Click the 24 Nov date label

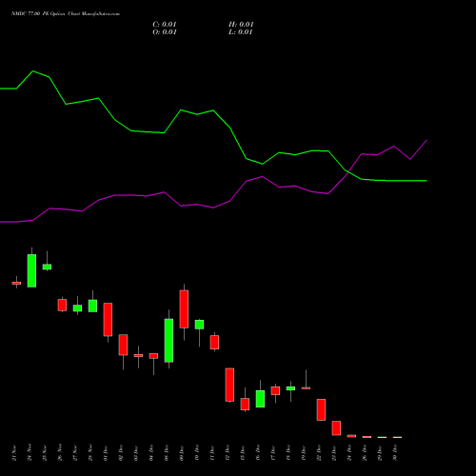[30, 453]
